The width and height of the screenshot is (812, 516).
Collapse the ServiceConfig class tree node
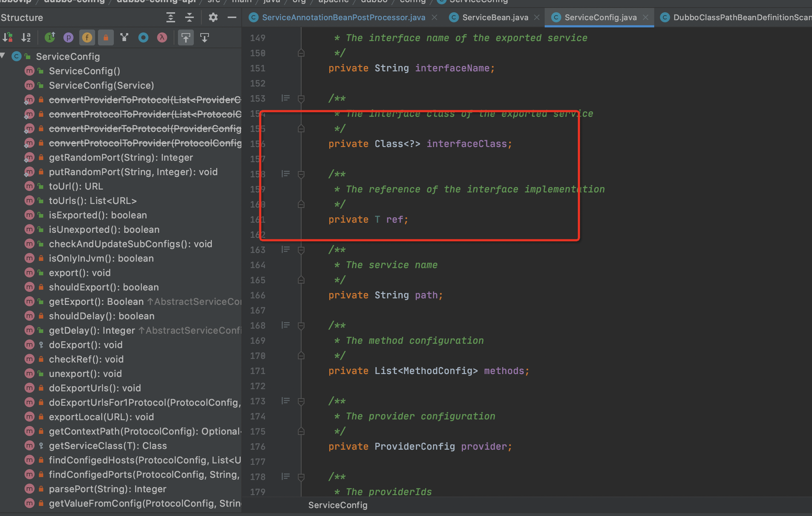click(3, 56)
